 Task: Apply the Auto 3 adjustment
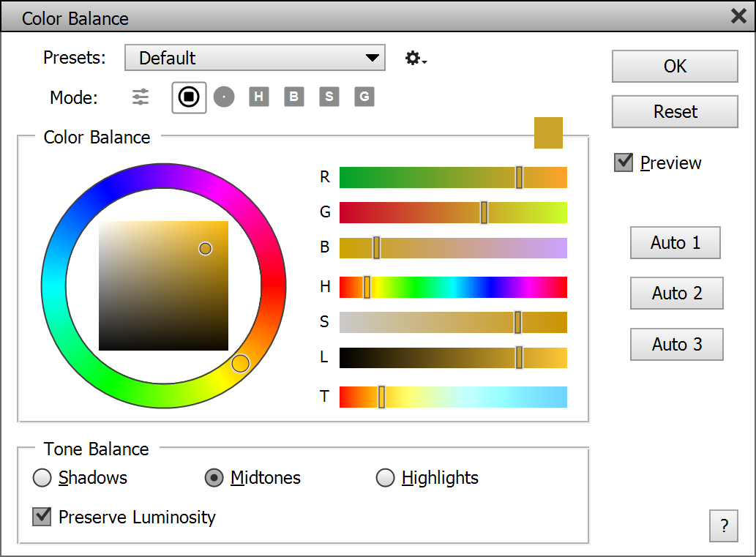(676, 344)
